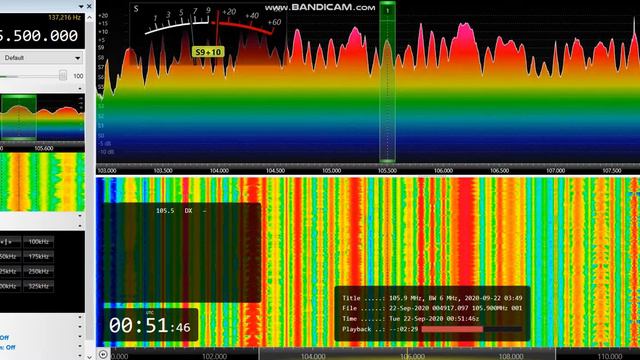Click the Title line in the recording info box
Screen dimensions: 640x360
click(432, 298)
